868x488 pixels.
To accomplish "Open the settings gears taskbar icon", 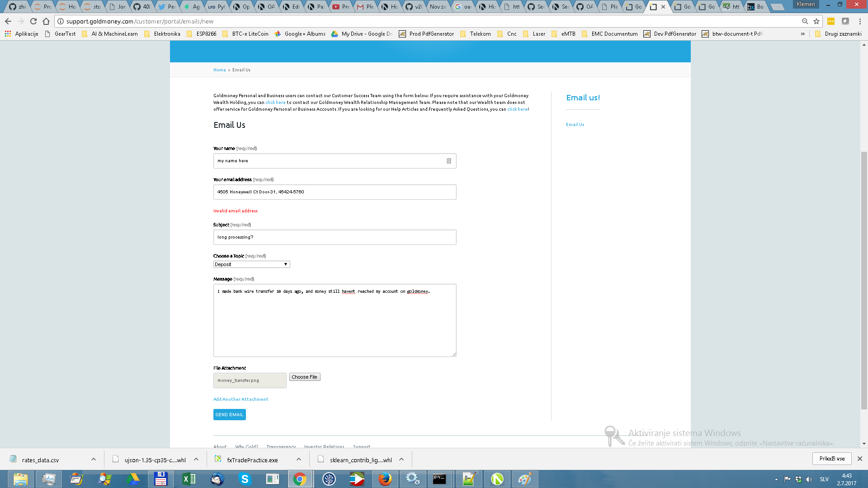I will [x=413, y=479].
